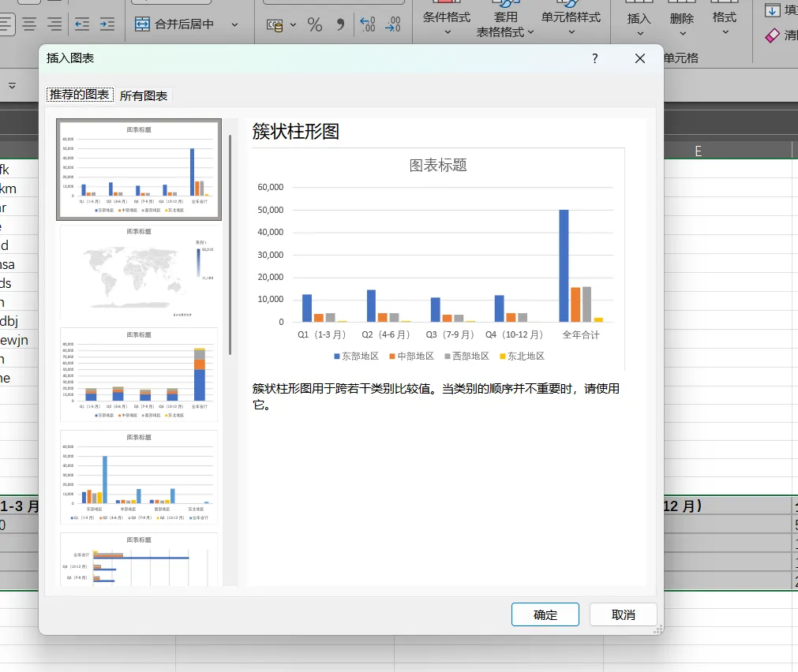Click the fill down icon in ribbon
The width and height of the screenshot is (798, 672).
(x=773, y=10)
